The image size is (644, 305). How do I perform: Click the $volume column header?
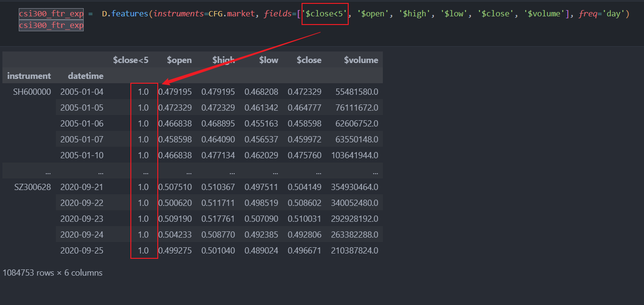362,60
